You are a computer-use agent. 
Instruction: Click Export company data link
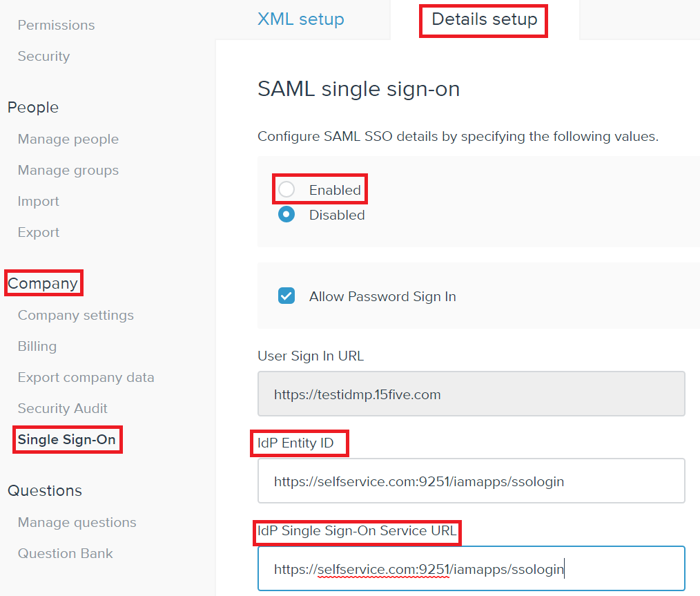[x=86, y=377]
